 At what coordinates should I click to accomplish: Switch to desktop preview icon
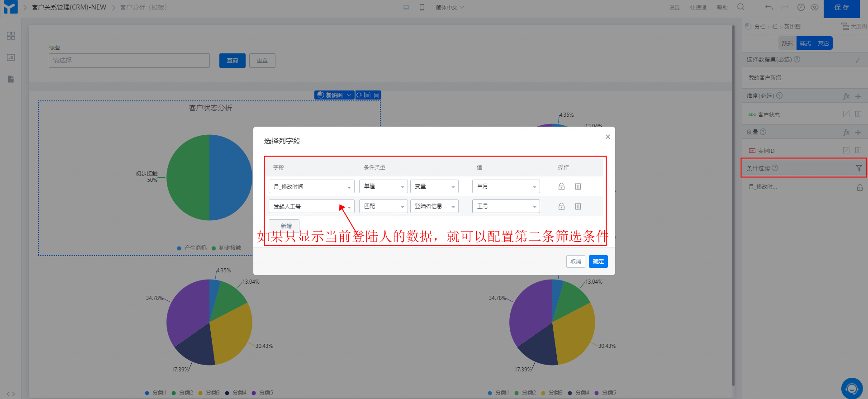(406, 7)
